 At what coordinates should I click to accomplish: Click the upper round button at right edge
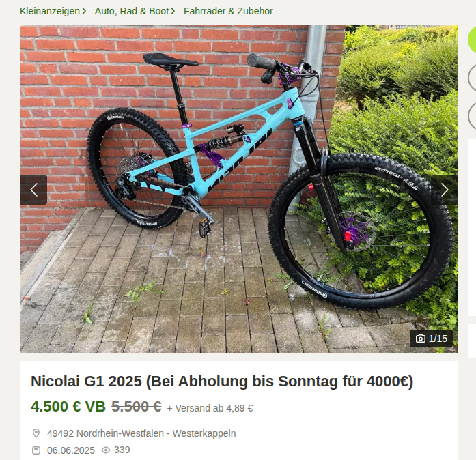pos(472,78)
